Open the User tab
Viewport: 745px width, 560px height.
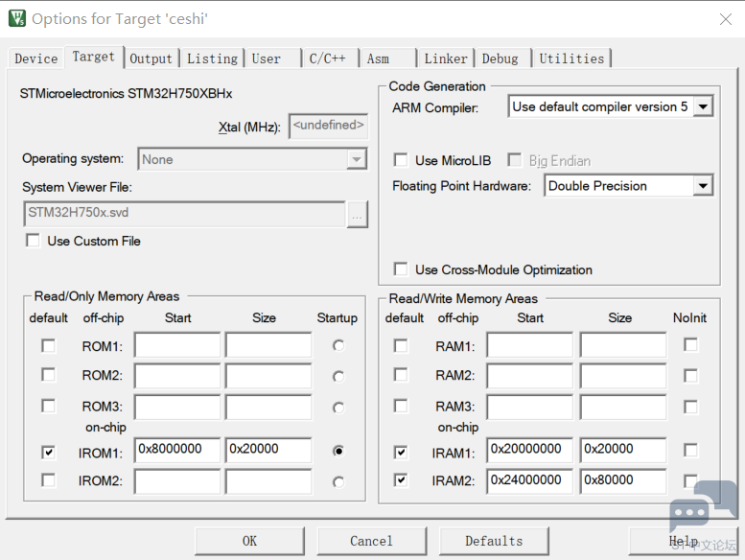click(272, 58)
